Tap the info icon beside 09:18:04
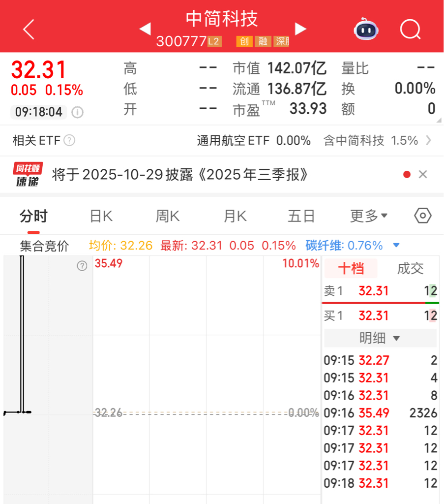Viewport: 444px width, 504px height. 77,112
